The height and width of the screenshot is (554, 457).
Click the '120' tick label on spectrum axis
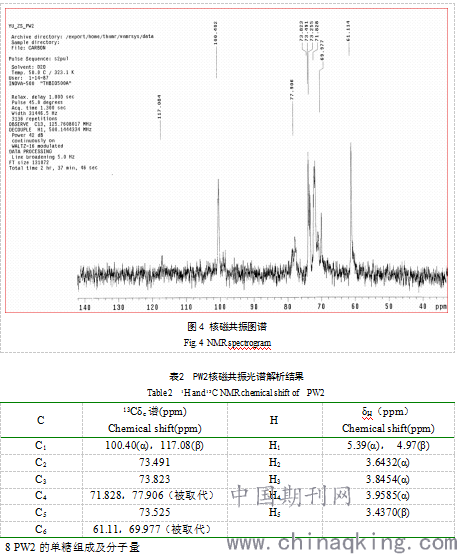(152, 307)
